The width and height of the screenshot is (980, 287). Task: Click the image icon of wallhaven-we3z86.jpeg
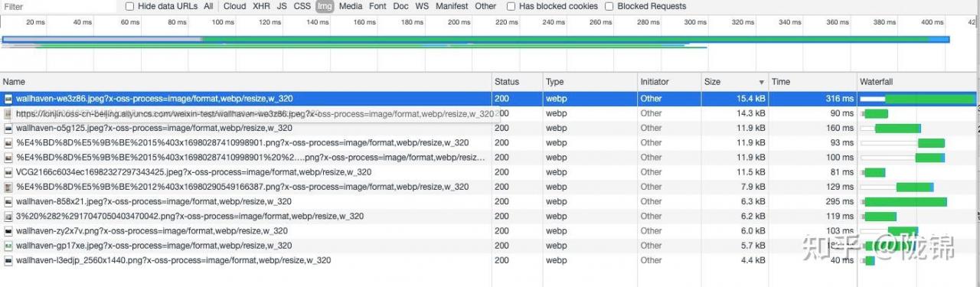[x=8, y=99]
